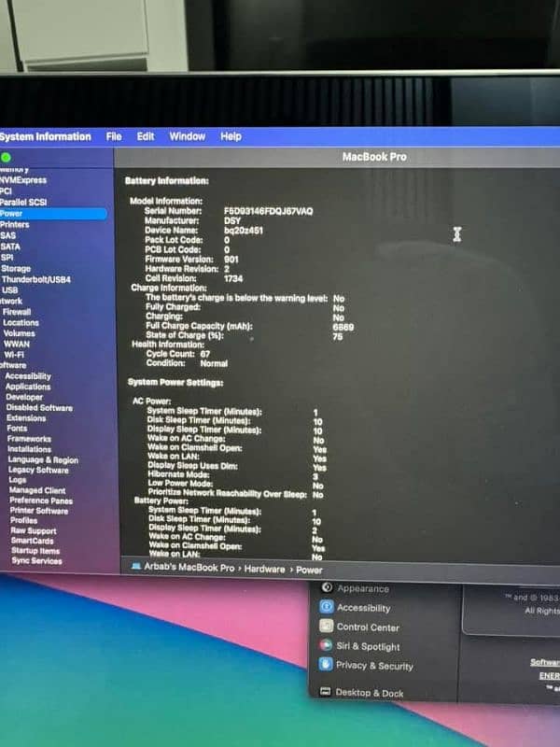Click System Information in the menu bar

pyautogui.click(x=46, y=136)
